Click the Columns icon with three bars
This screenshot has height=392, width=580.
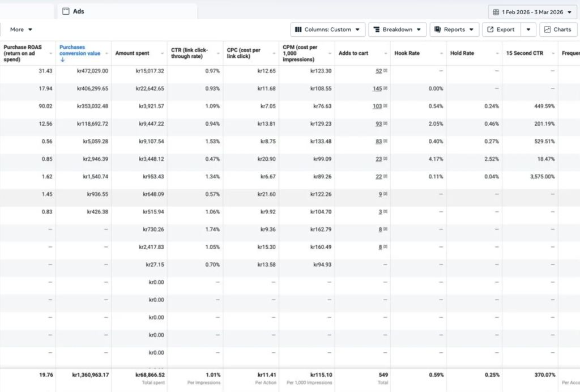tap(298, 29)
